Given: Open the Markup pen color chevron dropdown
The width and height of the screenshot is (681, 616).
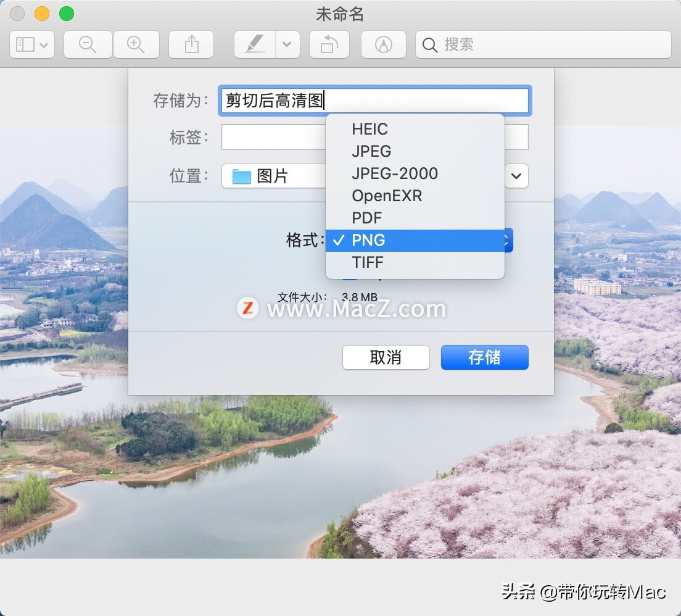Looking at the screenshot, I should coord(285,44).
